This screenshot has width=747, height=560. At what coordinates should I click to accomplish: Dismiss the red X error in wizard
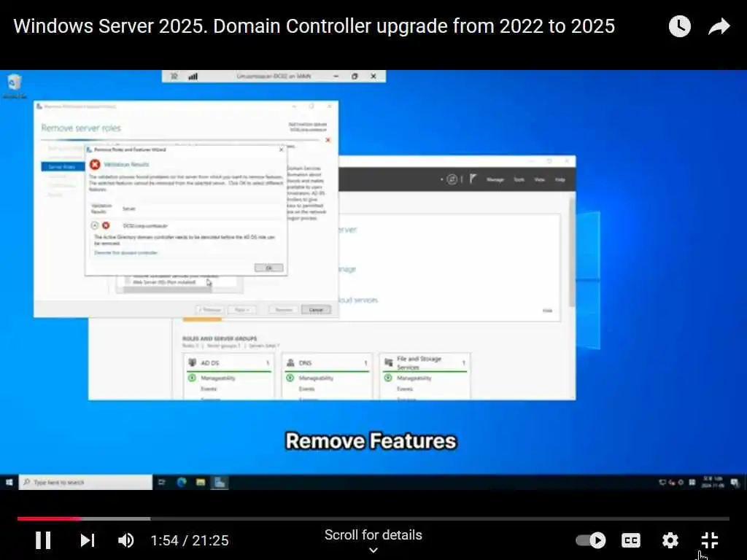coord(328,140)
